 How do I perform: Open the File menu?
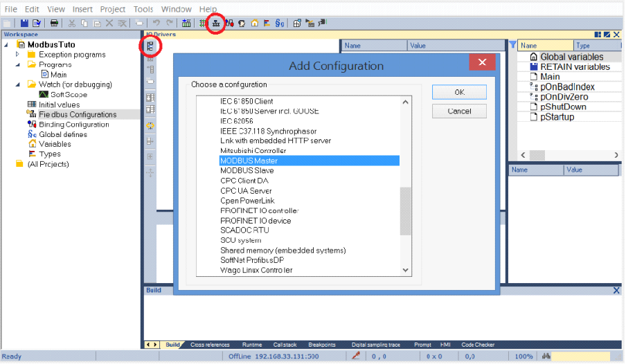10,9
